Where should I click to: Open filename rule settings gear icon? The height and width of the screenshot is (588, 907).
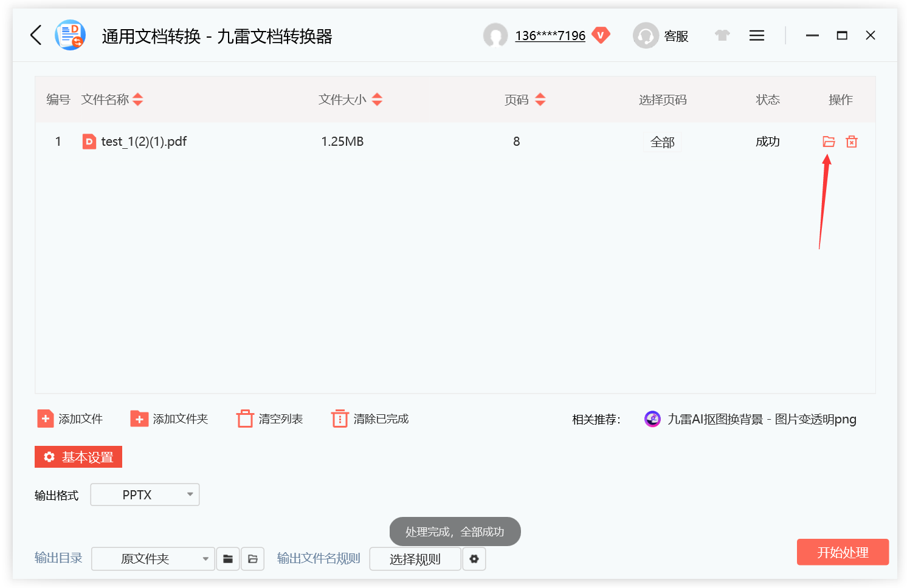474,559
